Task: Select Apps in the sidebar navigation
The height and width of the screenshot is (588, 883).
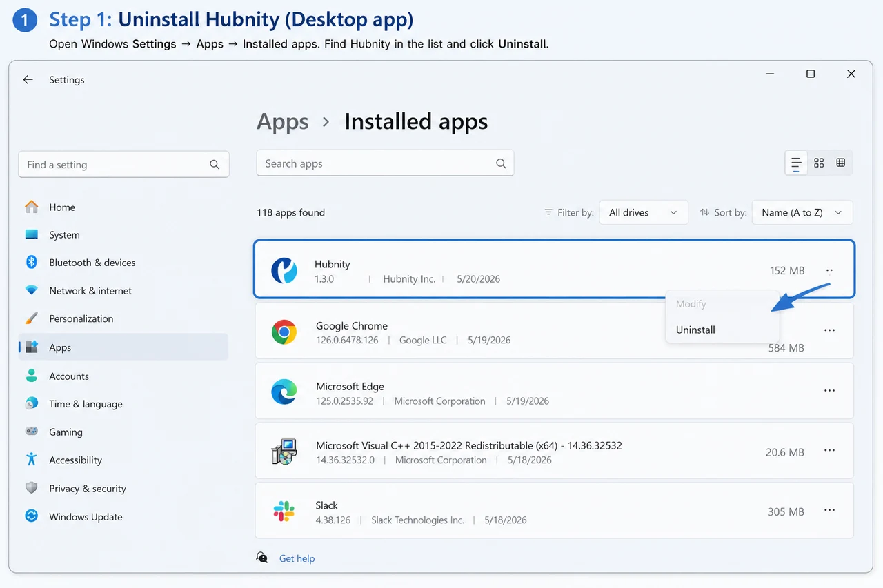Action: [123, 347]
